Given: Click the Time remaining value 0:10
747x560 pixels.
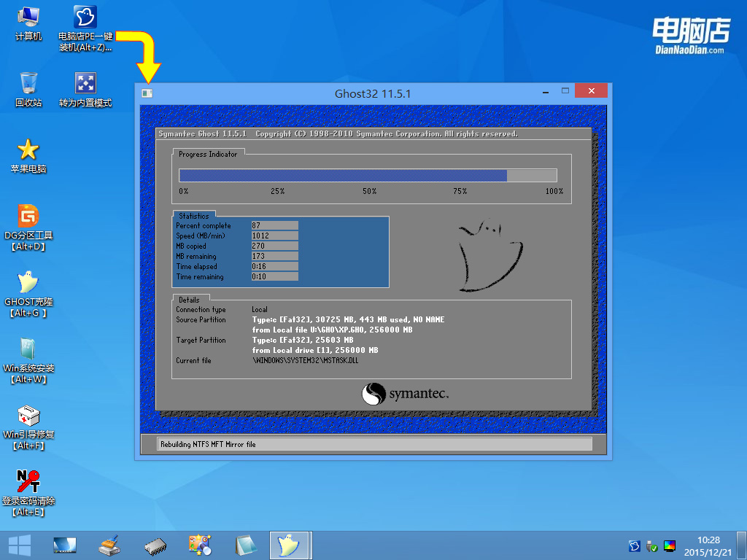Looking at the screenshot, I should tap(275, 276).
